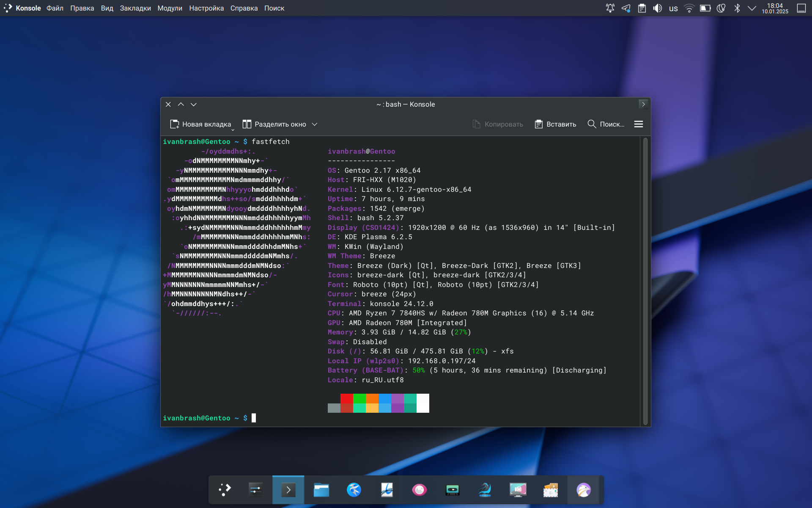The width and height of the screenshot is (812, 508).
Task: Open the Поиск search in Konsole toolbar
Action: click(606, 124)
